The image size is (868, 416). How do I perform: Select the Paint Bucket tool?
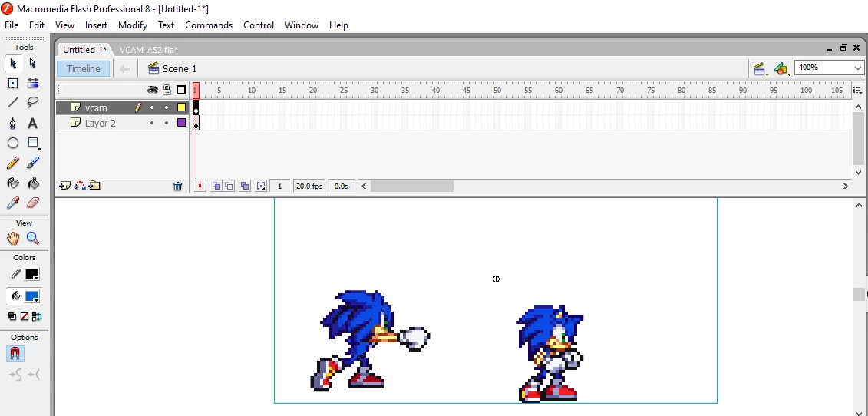pyautogui.click(x=33, y=183)
